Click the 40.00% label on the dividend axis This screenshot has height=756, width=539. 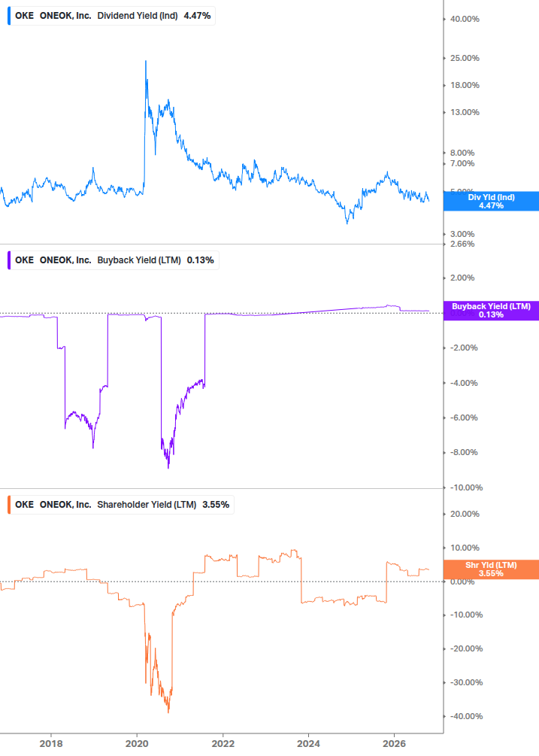tap(465, 20)
